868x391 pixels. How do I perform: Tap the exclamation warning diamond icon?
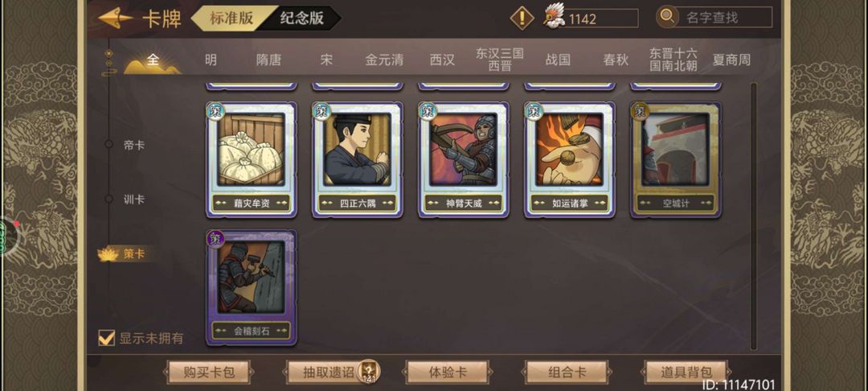click(x=522, y=19)
